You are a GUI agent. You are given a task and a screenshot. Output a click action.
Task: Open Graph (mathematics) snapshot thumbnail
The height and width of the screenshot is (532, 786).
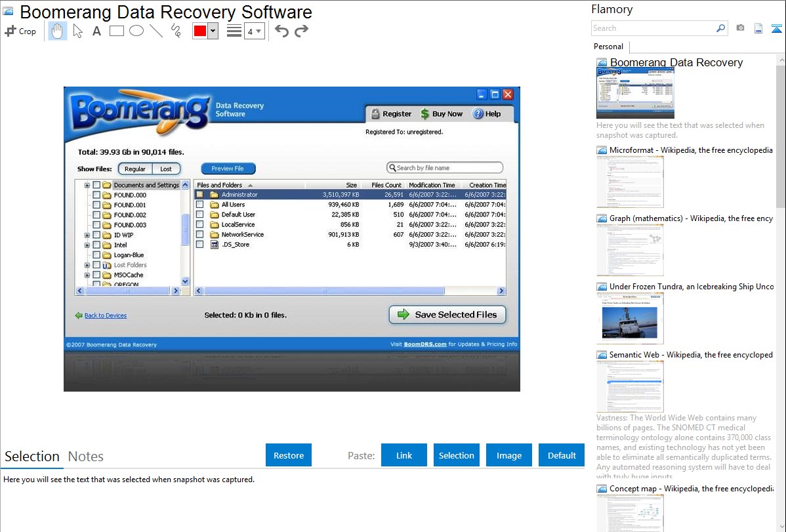pos(630,250)
